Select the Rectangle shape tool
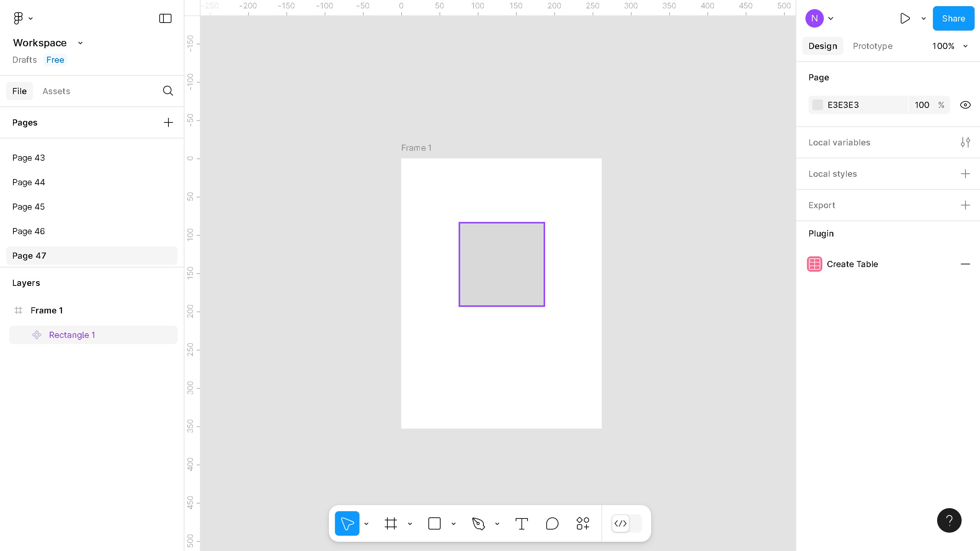 coord(434,523)
